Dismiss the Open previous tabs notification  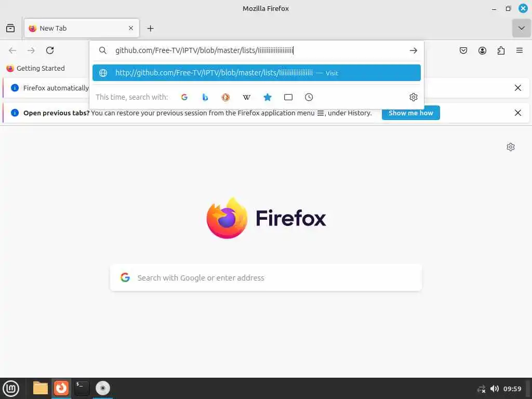click(518, 113)
